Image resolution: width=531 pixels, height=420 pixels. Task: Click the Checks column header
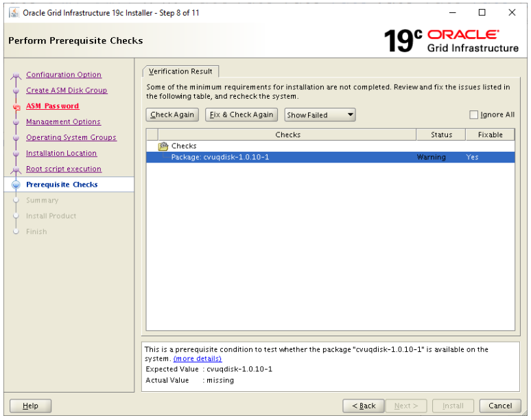point(287,135)
